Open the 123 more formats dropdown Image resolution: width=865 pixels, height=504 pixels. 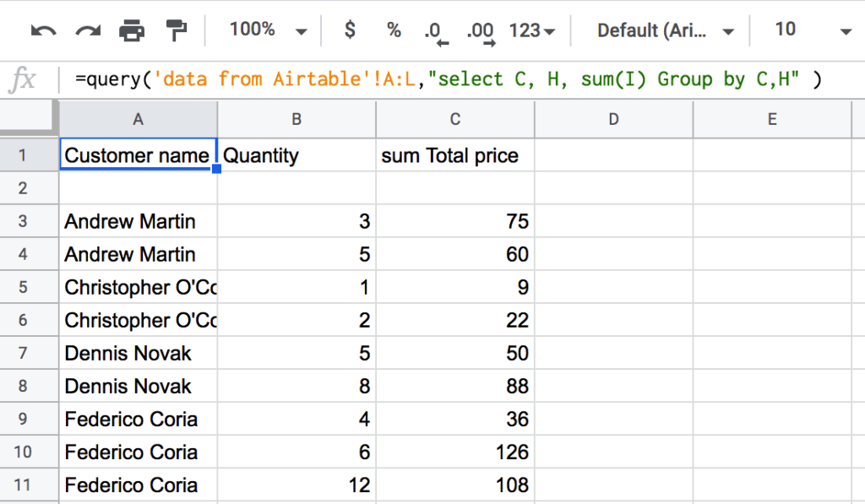[532, 31]
